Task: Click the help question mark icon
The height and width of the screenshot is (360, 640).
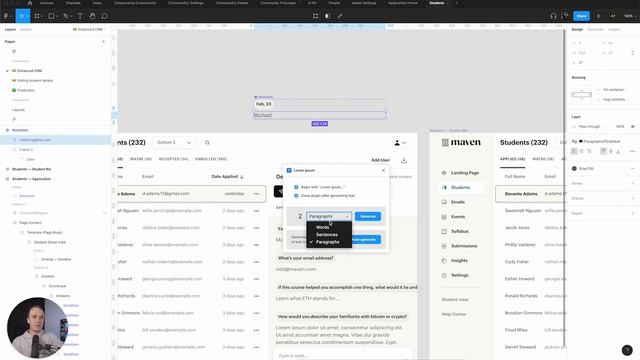Action: tap(627, 350)
